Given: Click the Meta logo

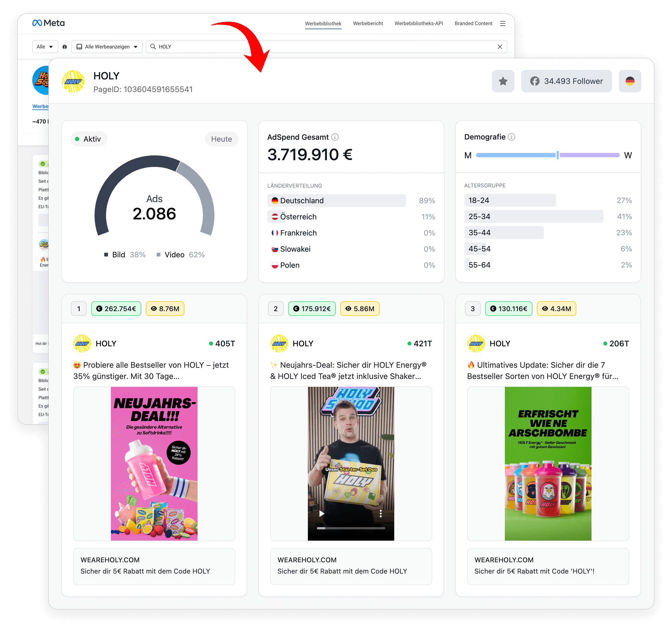Looking at the screenshot, I should tap(48, 23).
